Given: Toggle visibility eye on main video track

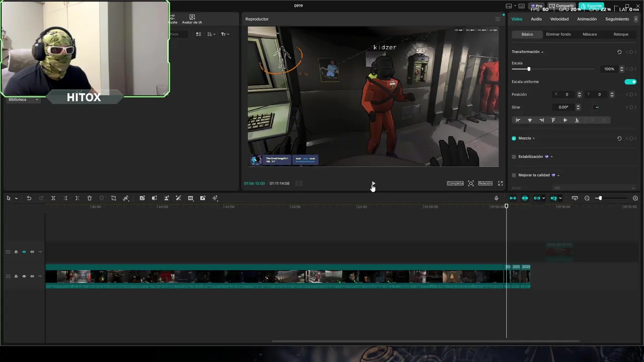Looking at the screenshot, I should [x=24, y=277].
